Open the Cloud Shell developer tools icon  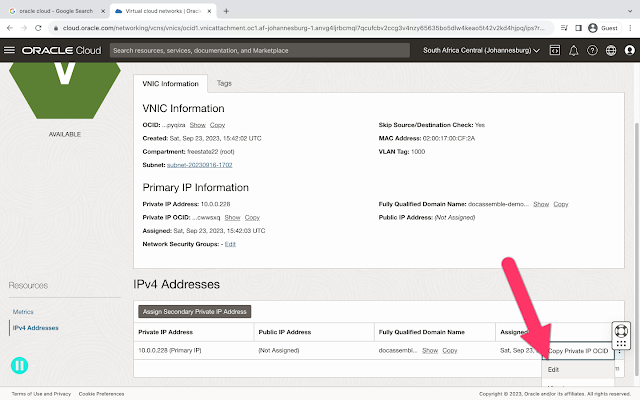555,50
